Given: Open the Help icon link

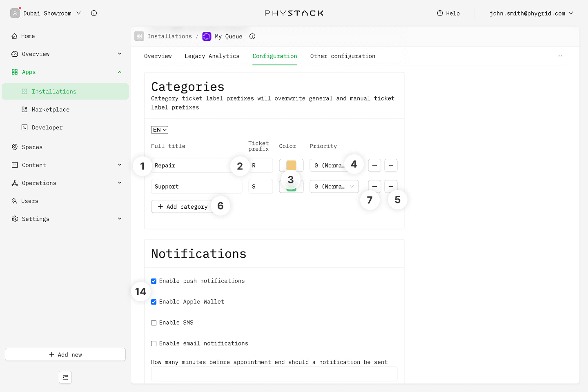Looking at the screenshot, I should click(440, 13).
